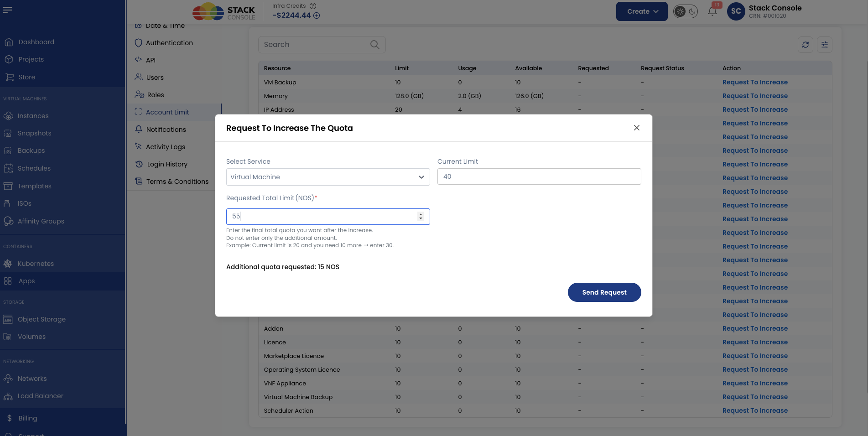Click the add infra credits plus icon

coord(317,16)
